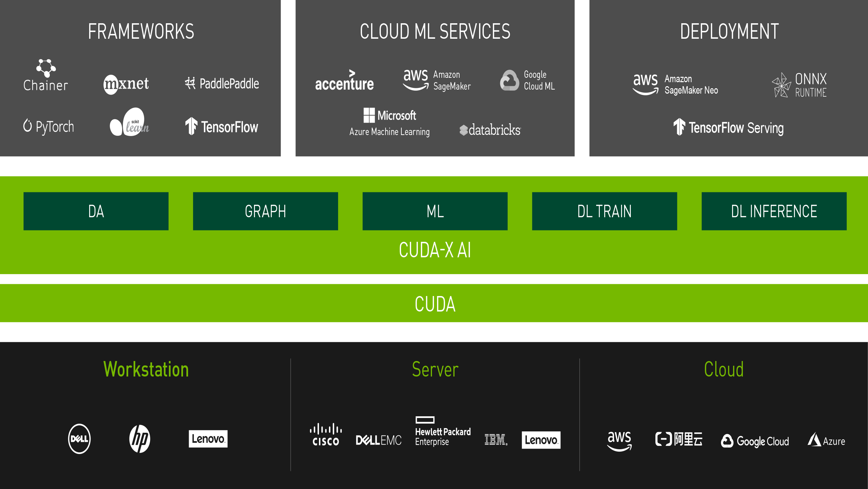Click the ONNX Runtime logo
This screenshot has height=489, width=868.
[x=799, y=85]
